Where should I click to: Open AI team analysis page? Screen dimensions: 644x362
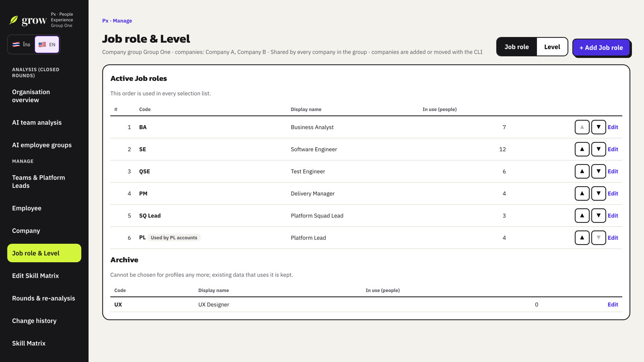44,123
